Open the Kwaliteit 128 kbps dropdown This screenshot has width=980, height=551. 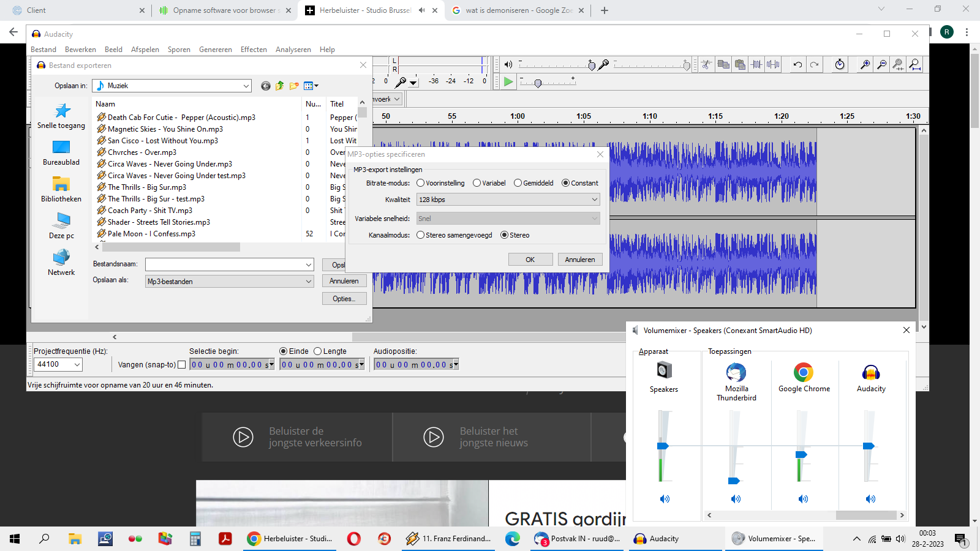click(x=508, y=200)
